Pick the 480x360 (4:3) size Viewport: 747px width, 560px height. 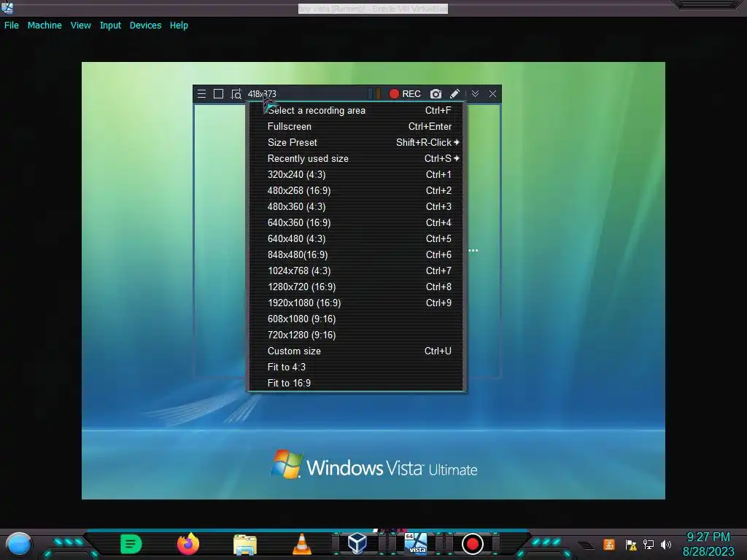click(356, 206)
